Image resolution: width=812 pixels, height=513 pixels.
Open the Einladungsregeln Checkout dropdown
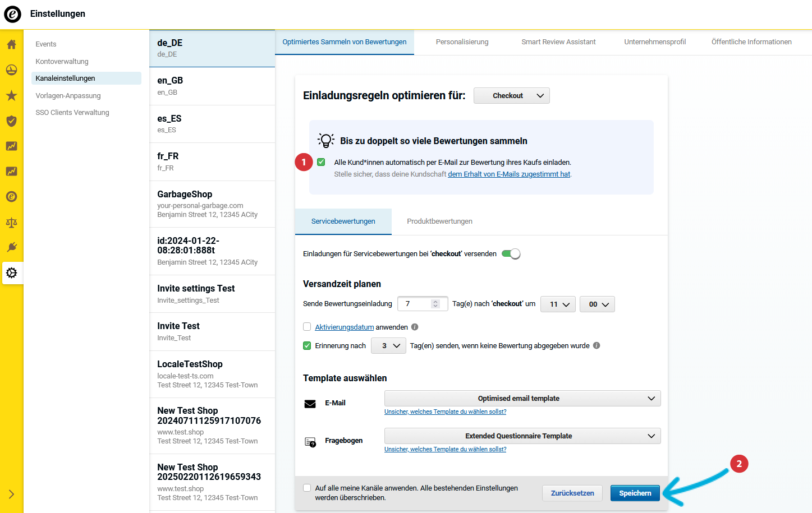coord(511,95)
